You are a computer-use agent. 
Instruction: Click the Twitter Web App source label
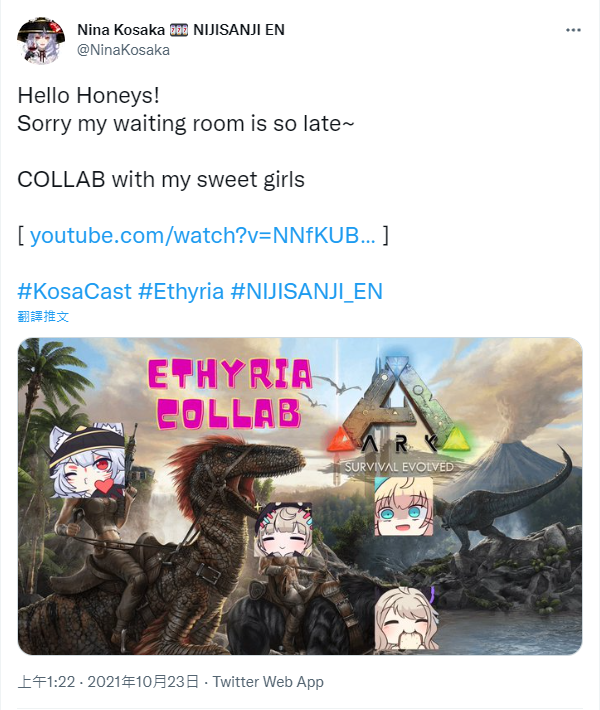tap(268, 681)
